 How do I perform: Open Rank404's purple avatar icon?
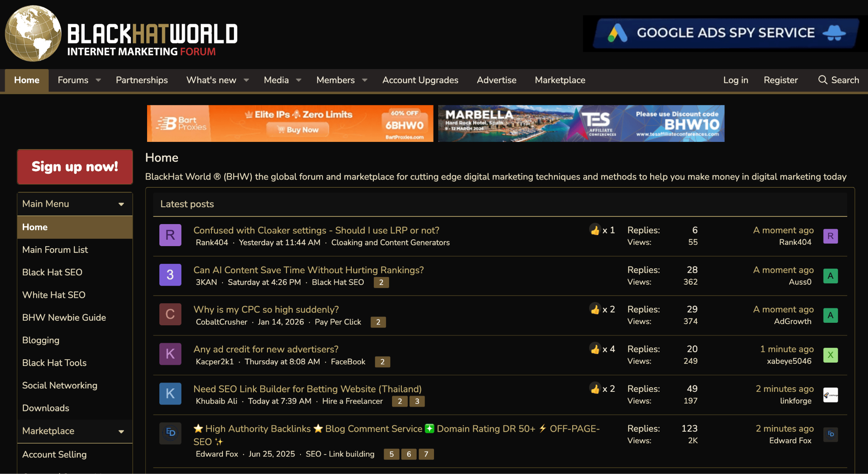point(170,235)
